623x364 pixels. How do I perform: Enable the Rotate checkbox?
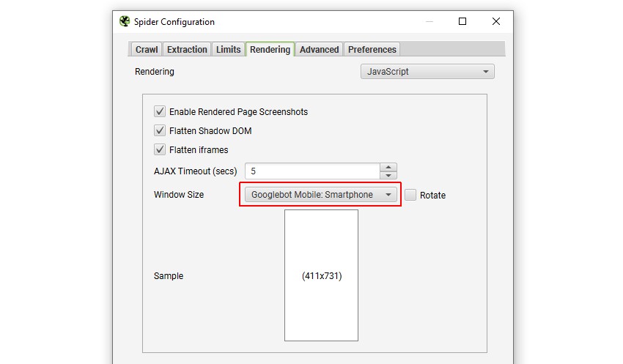click(x=411, y=196)
